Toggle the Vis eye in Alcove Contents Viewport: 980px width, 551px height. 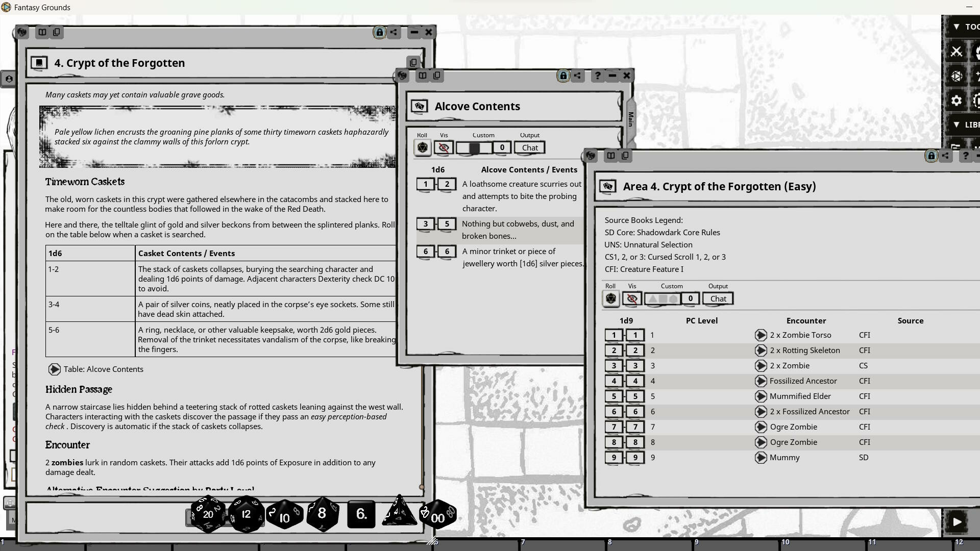pos(443,147)
